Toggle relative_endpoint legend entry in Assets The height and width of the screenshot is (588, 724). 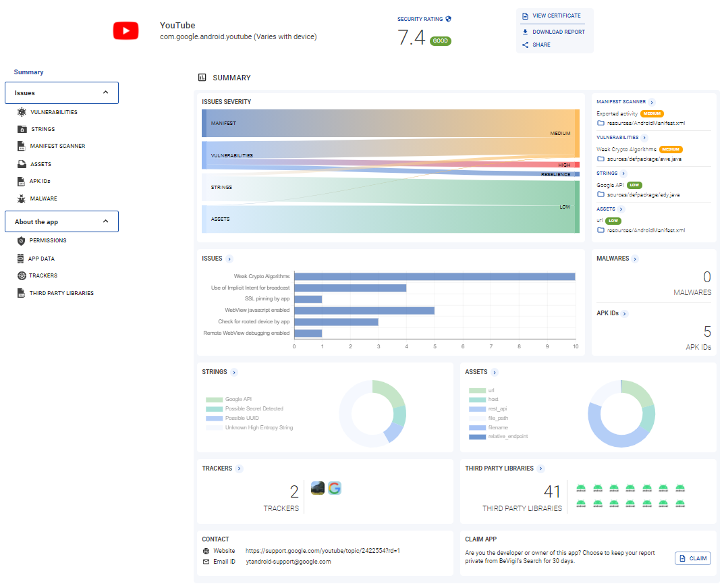tap(498, 437)
